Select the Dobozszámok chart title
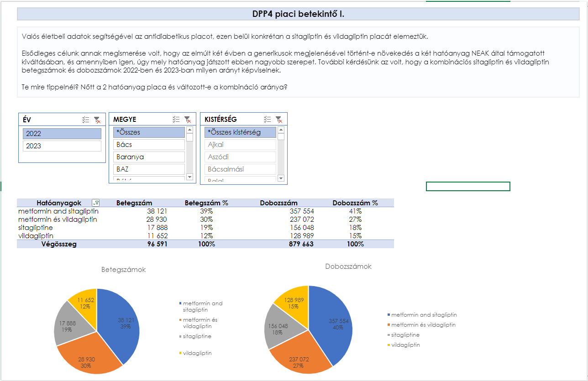588x381 pixels. coord(348,266)
